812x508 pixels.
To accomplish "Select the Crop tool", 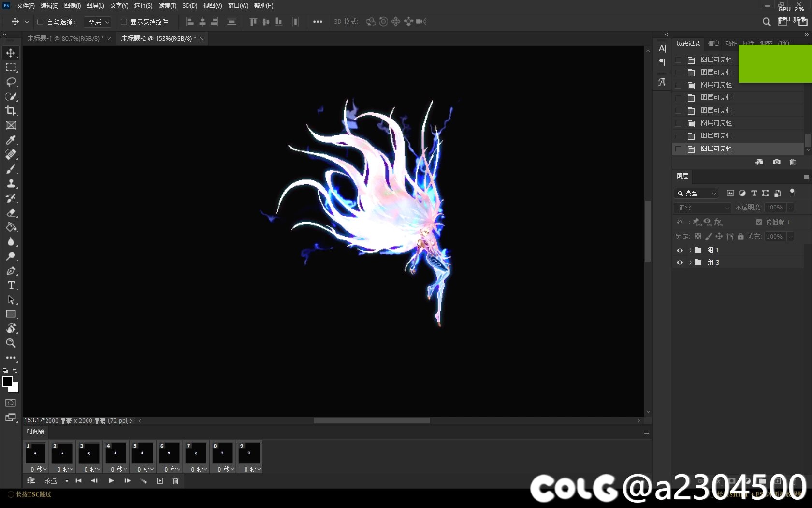I will click(x=11, y=111).
